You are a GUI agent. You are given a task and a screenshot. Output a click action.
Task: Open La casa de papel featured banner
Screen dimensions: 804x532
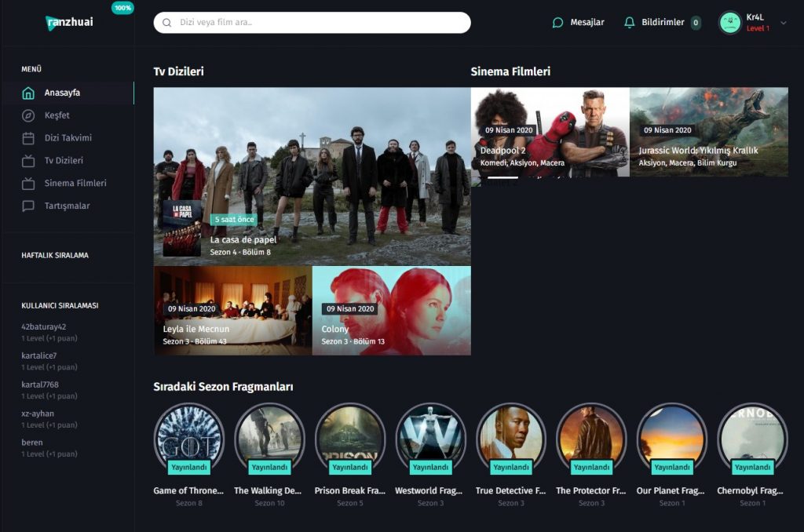312,176
